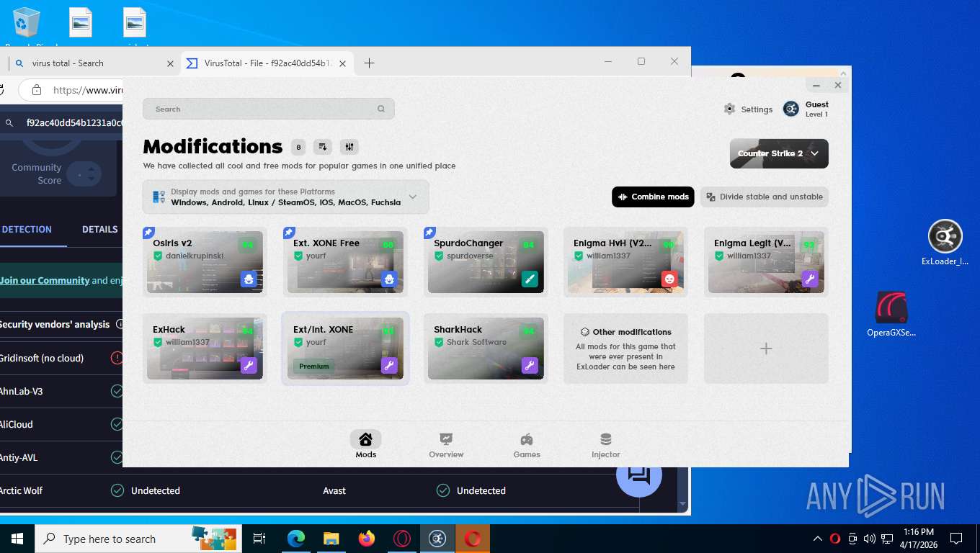Click the green brush badge on SpurdoChanger
The height and width of the screenshot is (553, 980).
[530, 279]
